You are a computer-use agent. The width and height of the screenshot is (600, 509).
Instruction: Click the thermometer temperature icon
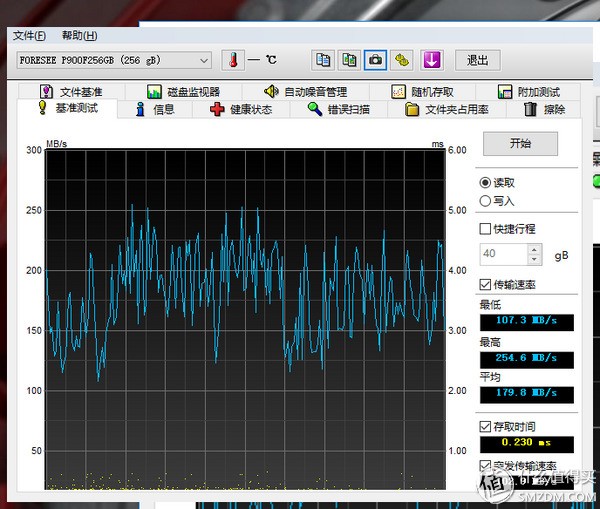(233, 60)
